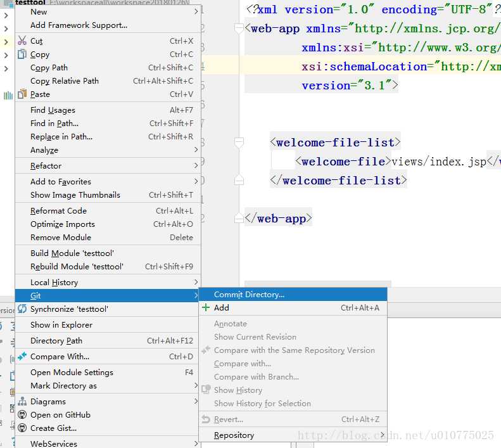The height and width of the screenshot is (448, 501).
Task: Click the Copy icon in context menu
Action: [22, 54]
